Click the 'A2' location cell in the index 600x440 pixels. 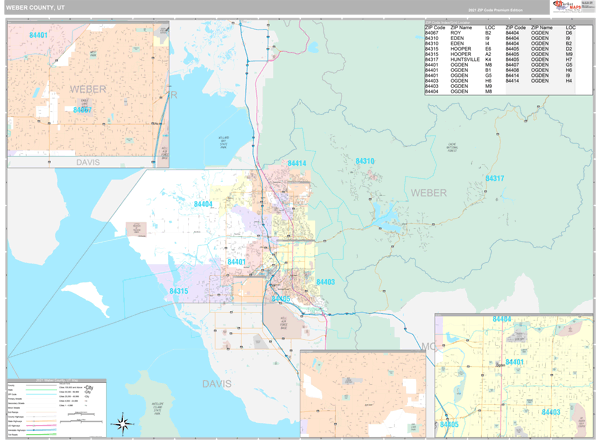[488, 54]
